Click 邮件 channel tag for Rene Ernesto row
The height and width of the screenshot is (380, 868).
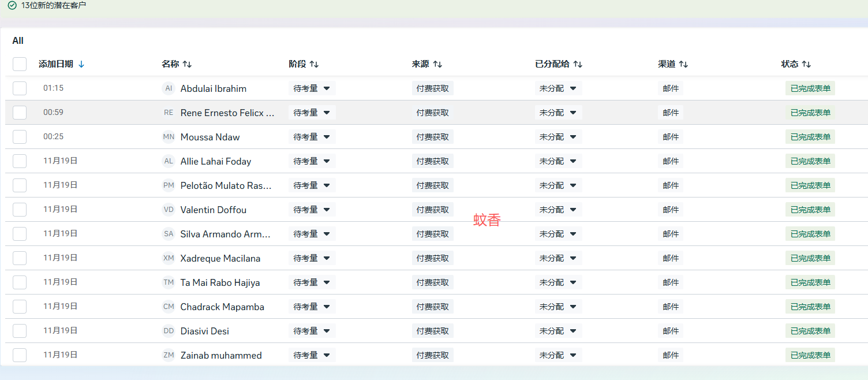coord(671,113)
